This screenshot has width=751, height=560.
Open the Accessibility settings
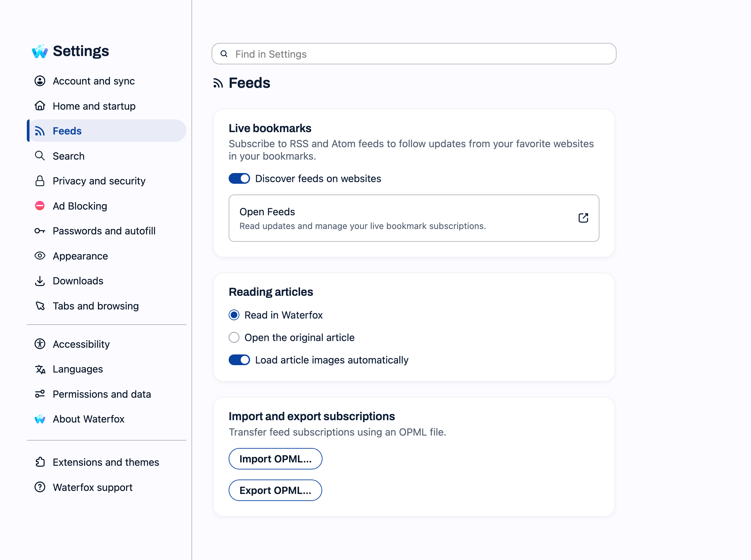coord(106,344)
